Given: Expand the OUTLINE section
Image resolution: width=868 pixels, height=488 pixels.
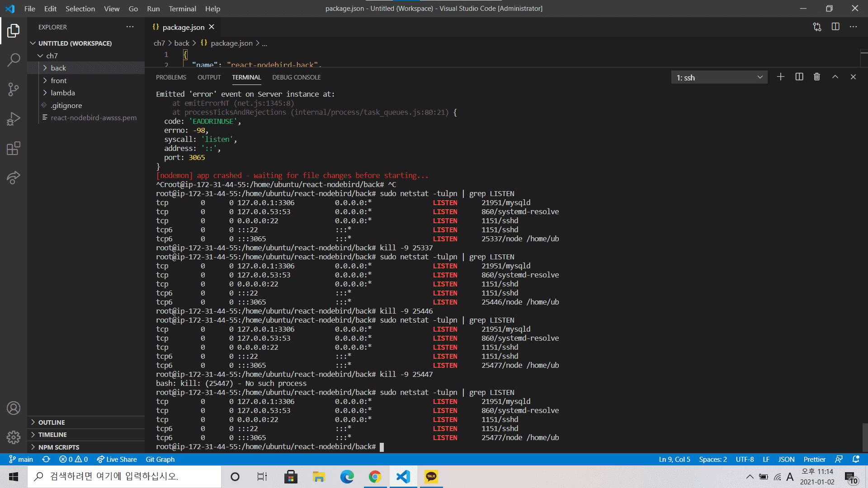Looking at the screenshot, I should (51, 422).
